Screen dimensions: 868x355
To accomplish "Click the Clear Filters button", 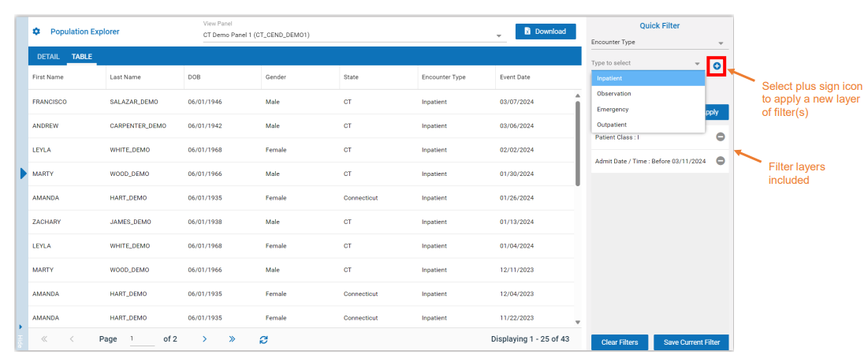I will coord(620,342).
